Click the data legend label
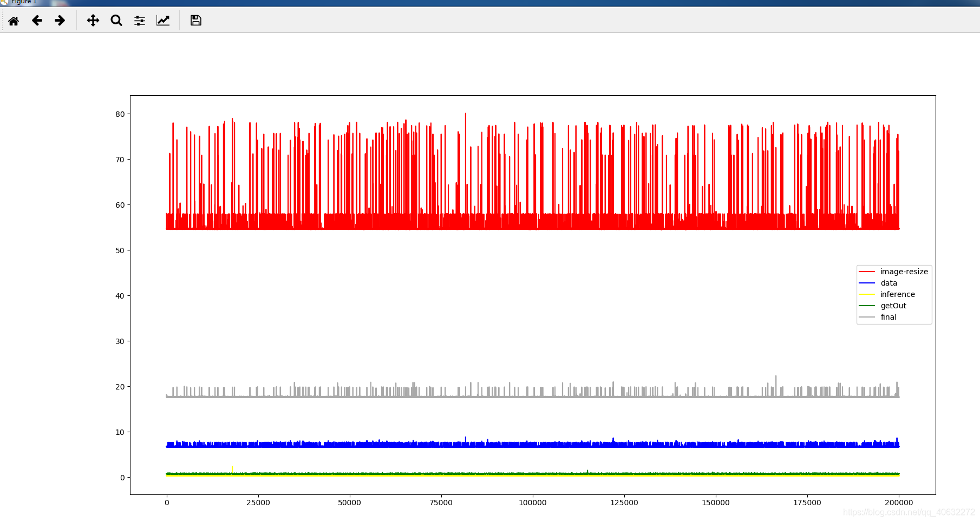The image size is (980, 522). pos(888,283)
